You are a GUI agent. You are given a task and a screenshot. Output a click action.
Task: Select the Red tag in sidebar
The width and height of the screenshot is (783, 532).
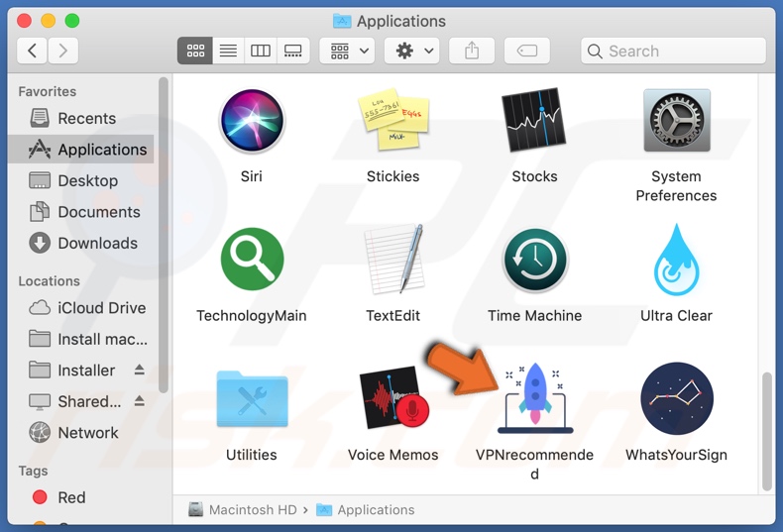[x=81, y=497]
